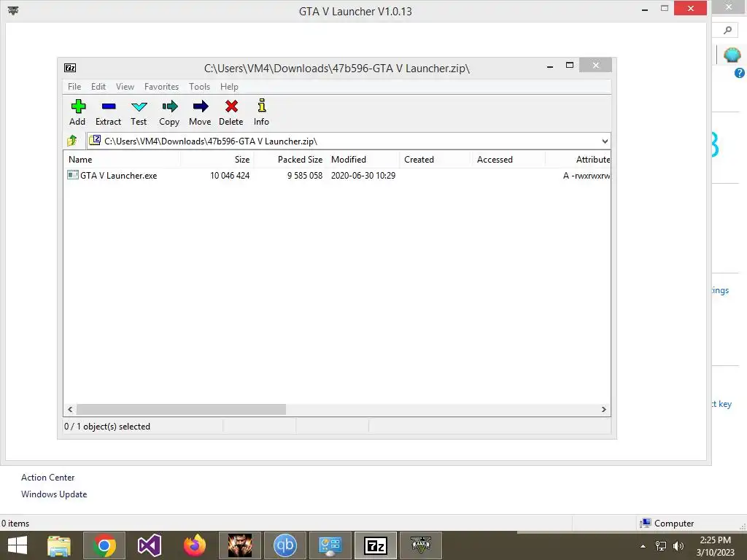
Task: Select the GTA V Launcher.exe file
Action: [x=118, y=176]
